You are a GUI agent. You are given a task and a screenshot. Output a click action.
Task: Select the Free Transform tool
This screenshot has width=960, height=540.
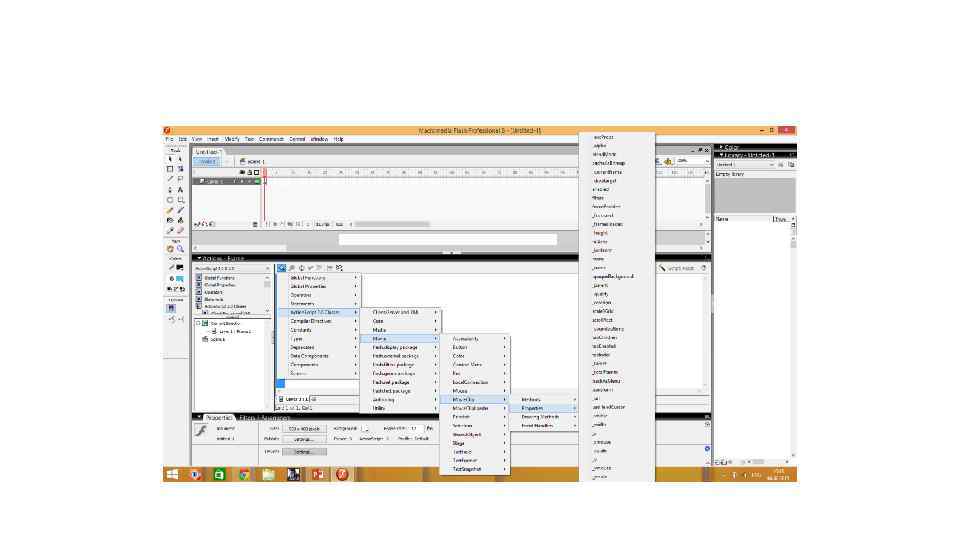tap(170, 169)
